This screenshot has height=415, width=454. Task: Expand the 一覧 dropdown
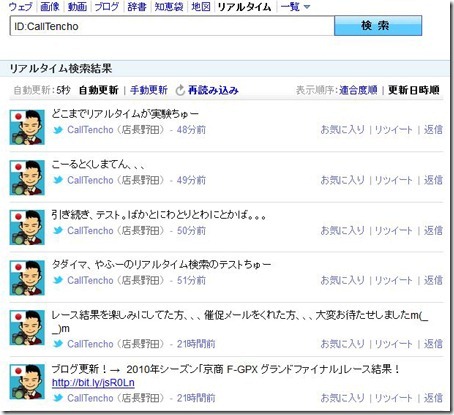(295, 6)
